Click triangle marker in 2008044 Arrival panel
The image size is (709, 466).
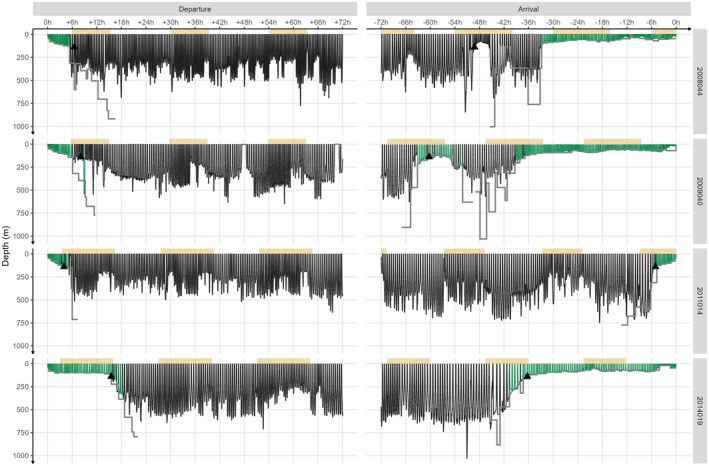tap(474, 46)
